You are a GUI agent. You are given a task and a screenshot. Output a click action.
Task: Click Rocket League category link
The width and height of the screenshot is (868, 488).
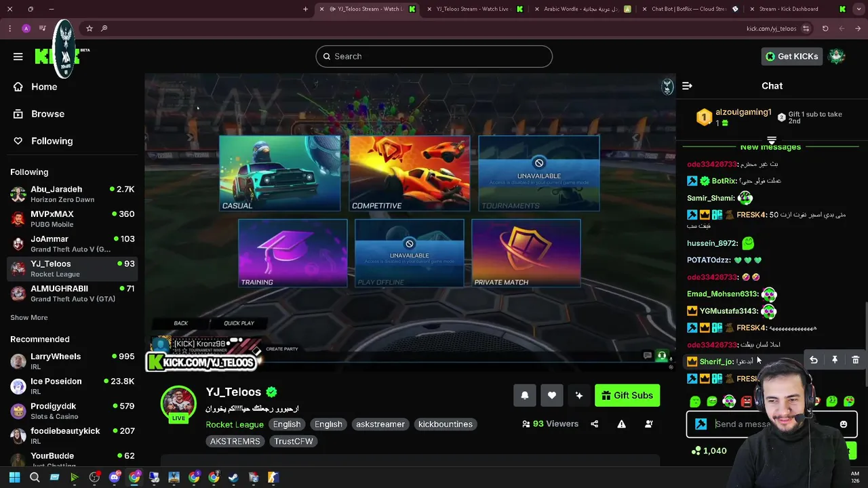pyautogui.click(x=235, y=424)
